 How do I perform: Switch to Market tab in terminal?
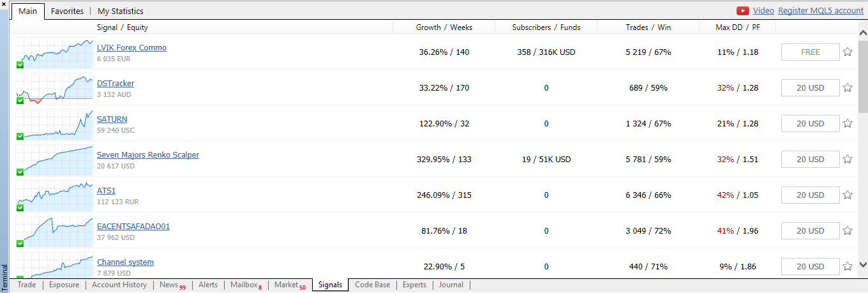287,285
